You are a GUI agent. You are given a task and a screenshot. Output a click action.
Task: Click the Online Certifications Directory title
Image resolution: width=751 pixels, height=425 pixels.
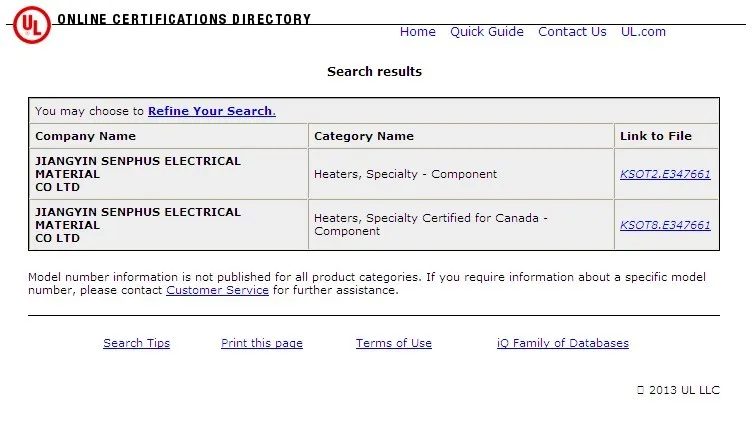click(184, 19)
